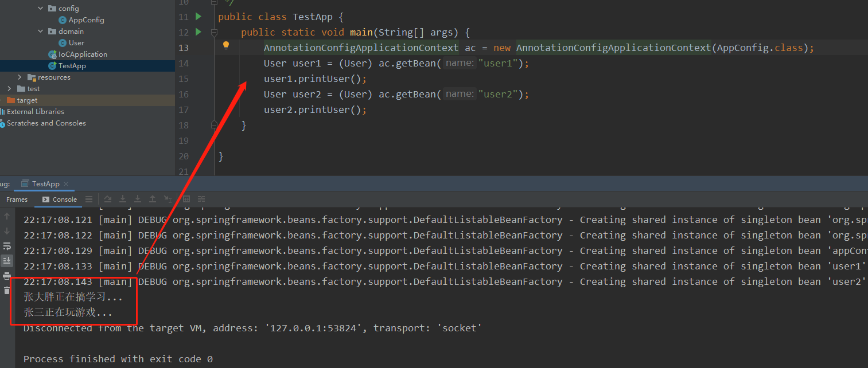Open debugger layout settings lines icon

coord(89,199)
